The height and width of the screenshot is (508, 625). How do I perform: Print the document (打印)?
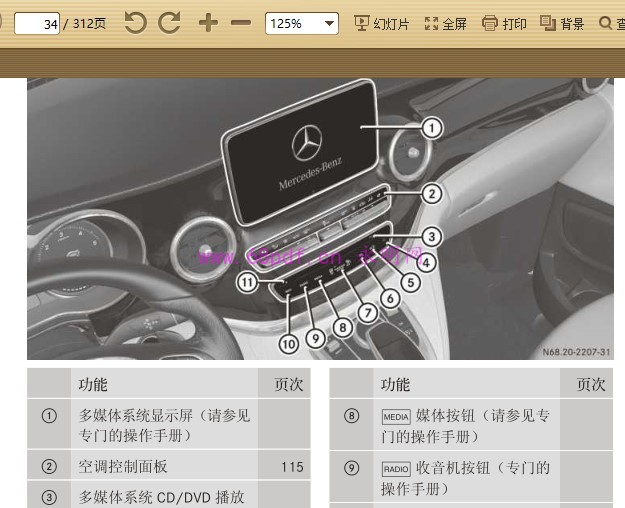pos(504,24)
